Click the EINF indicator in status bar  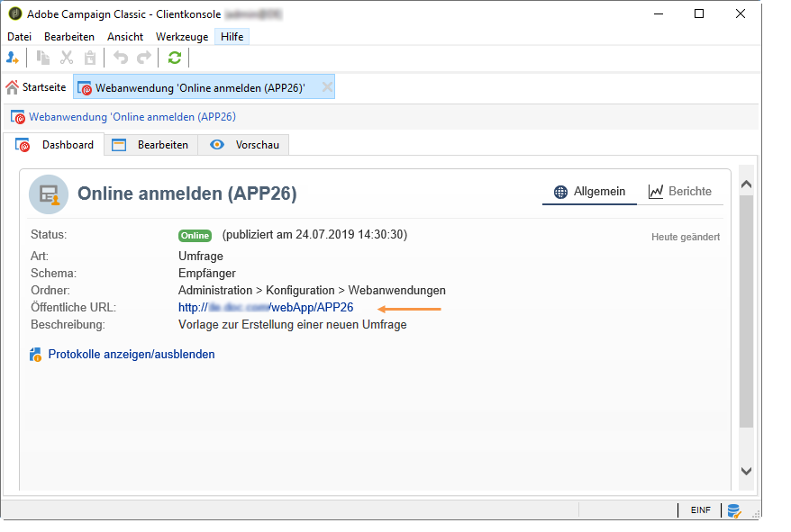click(x=701, y=510)
